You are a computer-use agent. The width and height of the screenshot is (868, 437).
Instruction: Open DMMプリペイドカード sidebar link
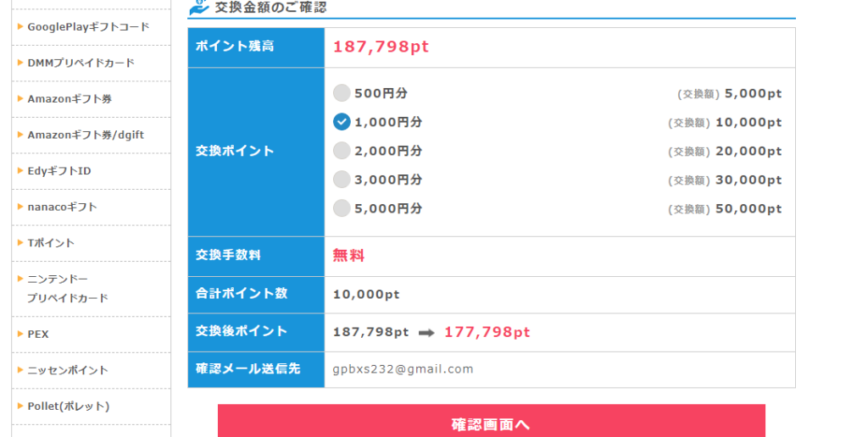[x=81, y=63]
